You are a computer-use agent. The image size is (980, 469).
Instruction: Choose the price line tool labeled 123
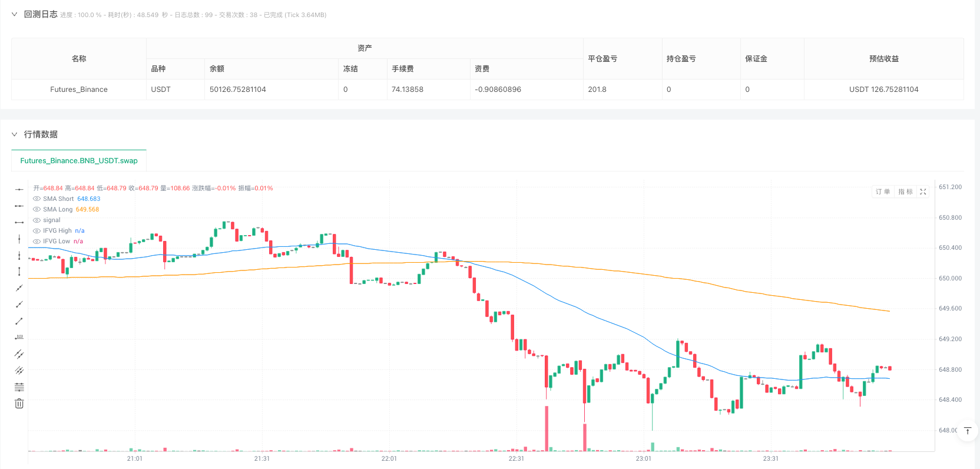tap(19, 338)
